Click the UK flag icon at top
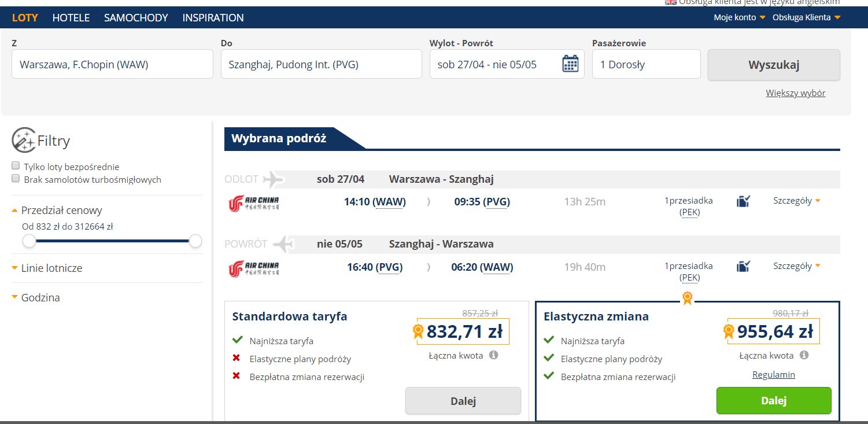Image resolution: width=868 pixels, height=424 pixels. 670,2
